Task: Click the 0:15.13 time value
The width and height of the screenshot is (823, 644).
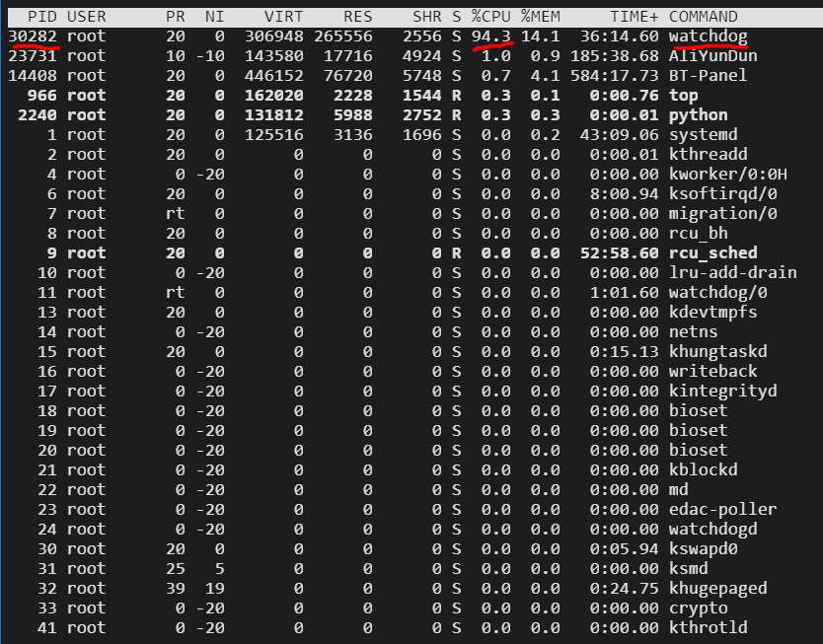Action: pyautogui.click(x=624, y=352)
